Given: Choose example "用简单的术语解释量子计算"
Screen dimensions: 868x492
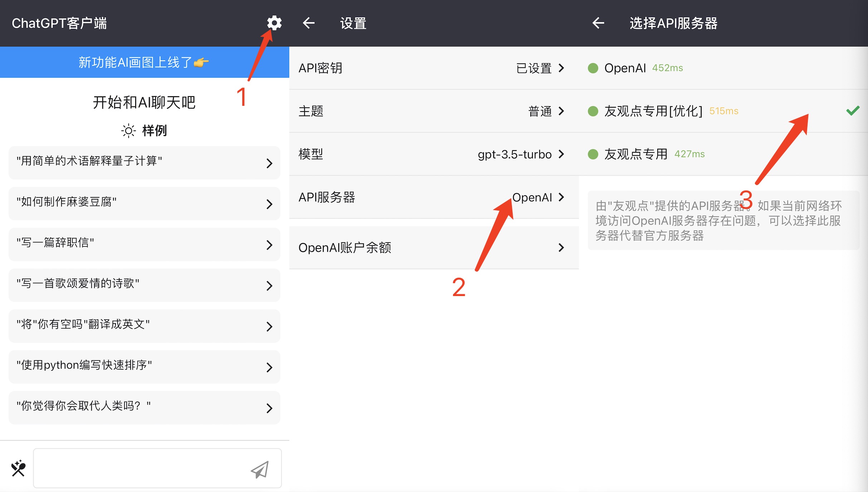Looking at the screenshot, I should click(144, 163).
